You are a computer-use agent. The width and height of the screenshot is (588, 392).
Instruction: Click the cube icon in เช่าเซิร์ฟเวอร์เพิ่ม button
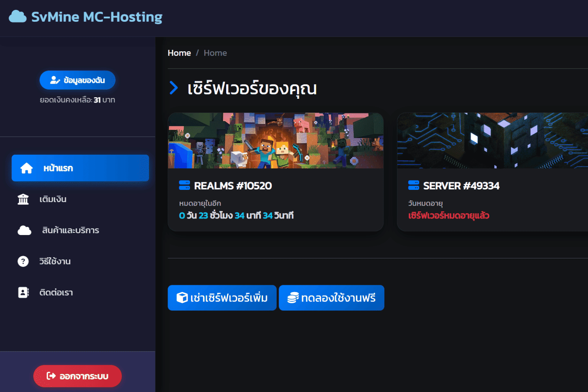click(181, 297)
